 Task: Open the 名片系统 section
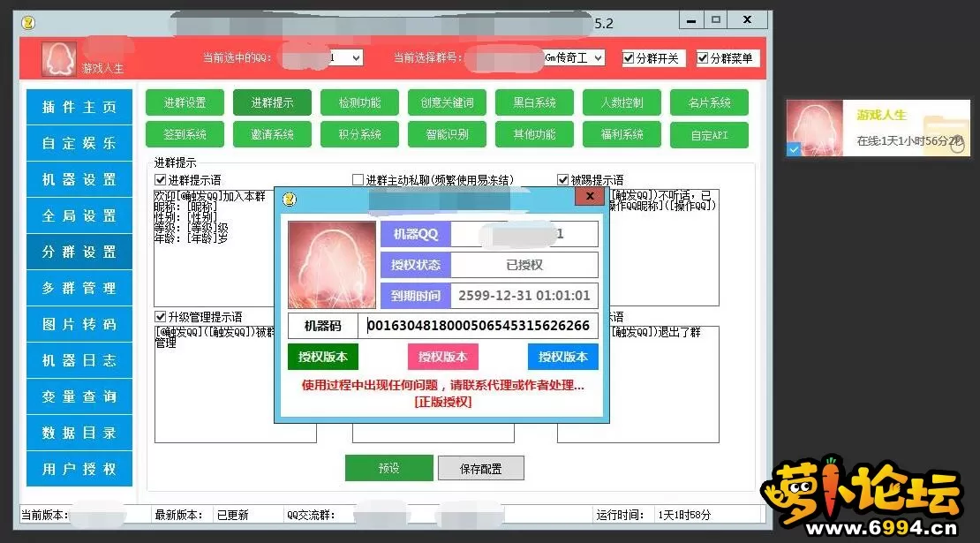pyautogui.click(x=709, y=102)
